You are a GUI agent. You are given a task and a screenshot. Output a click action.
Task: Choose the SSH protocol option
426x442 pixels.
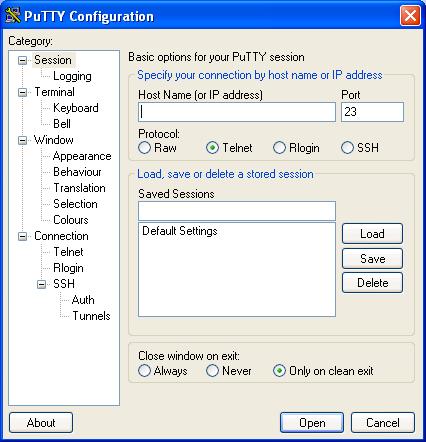coord(347,148)
